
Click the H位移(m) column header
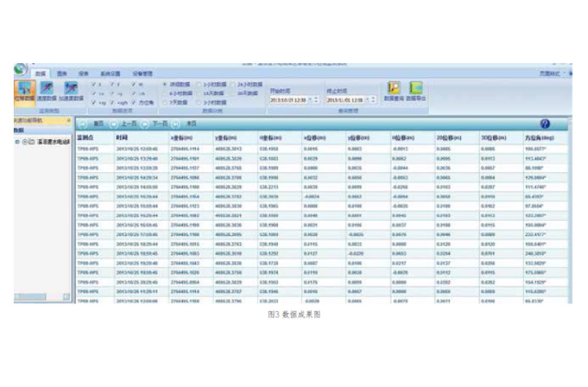(x=413, y=138)
